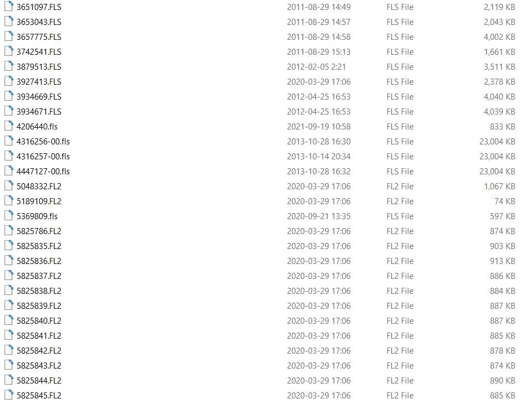The width and height of the screenshot is (532, 404).
Task: Click the 5189109.FL2 file name
Action: [x=39, y=201]
